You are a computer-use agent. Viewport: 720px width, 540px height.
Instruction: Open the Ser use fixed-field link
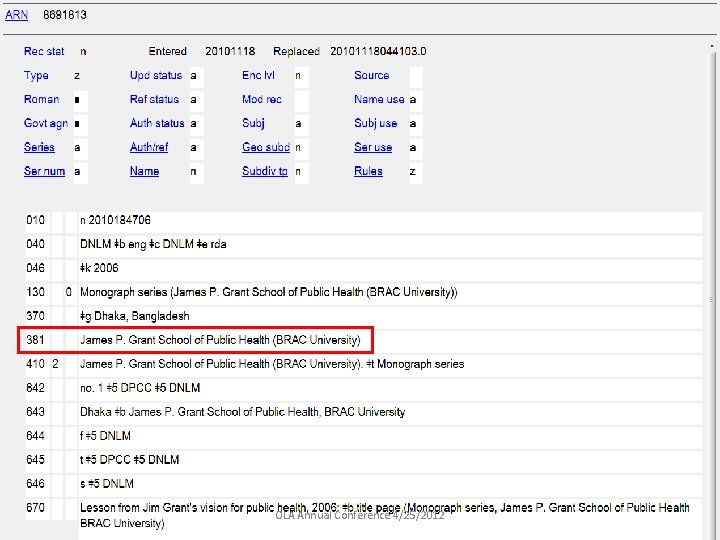(x=373, y=147)
